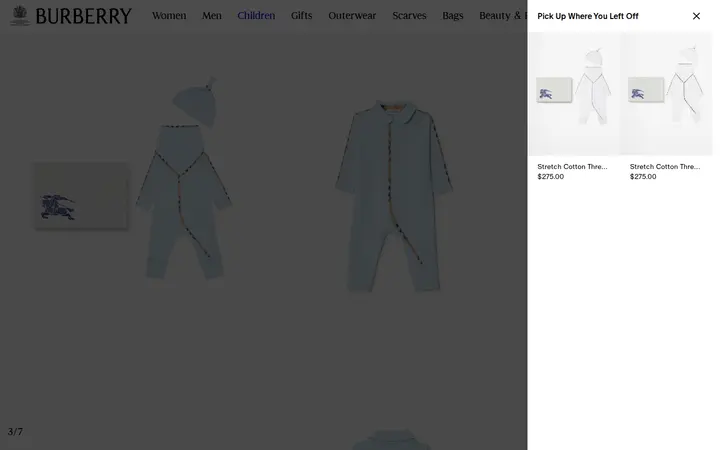Screen dimensions: 720x450
Task: Close the Pick Up Where You Left Off panel
Action: pos(696,16)
